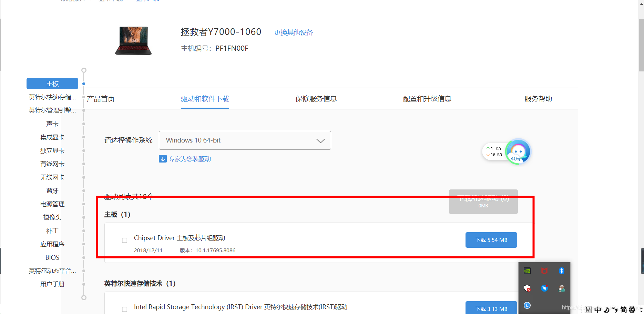Click 更换其他设备 link
644x314 pixels.
(x=294, y=32)
